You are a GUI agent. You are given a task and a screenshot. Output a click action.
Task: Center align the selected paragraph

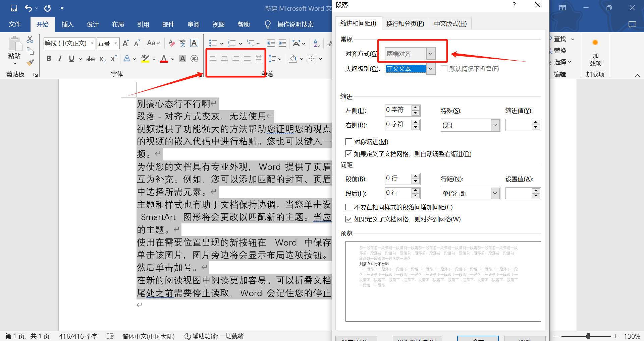(x=224, y=58)
